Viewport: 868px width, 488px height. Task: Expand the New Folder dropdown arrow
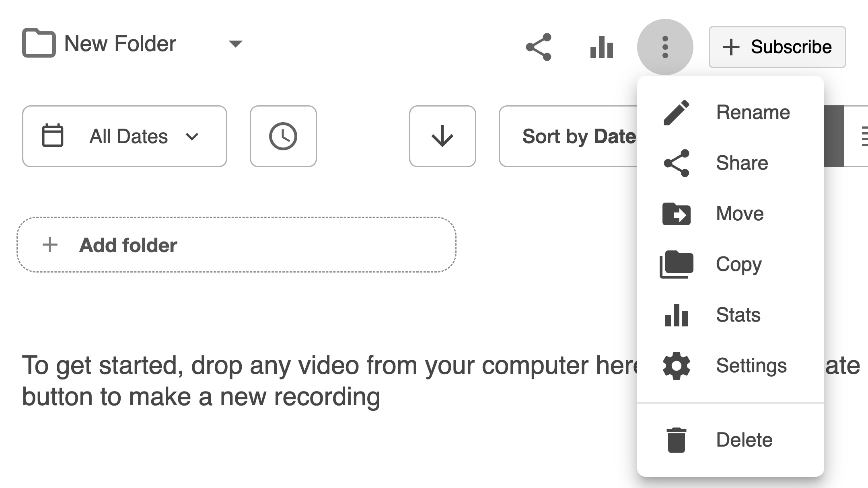(x=235, y=43)
